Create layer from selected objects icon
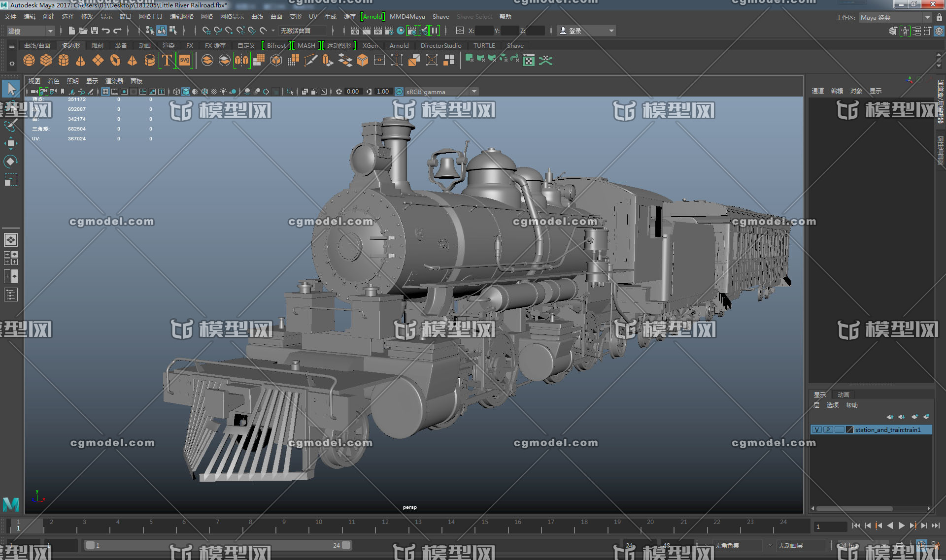946x560 pixels. 926,417
